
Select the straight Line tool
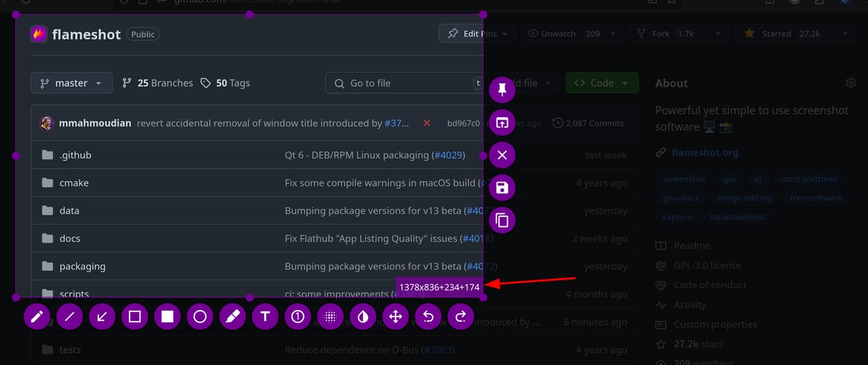click(69, 317)
